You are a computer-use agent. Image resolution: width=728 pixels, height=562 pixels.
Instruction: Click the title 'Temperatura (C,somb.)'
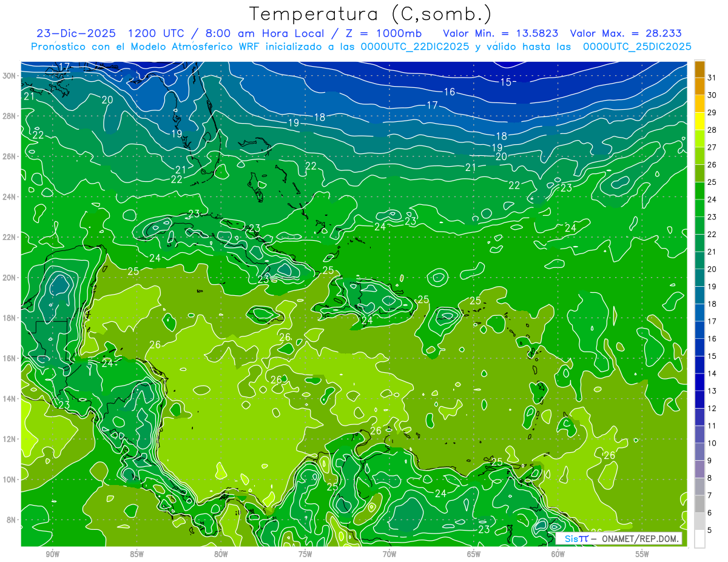tap(371, 13)
